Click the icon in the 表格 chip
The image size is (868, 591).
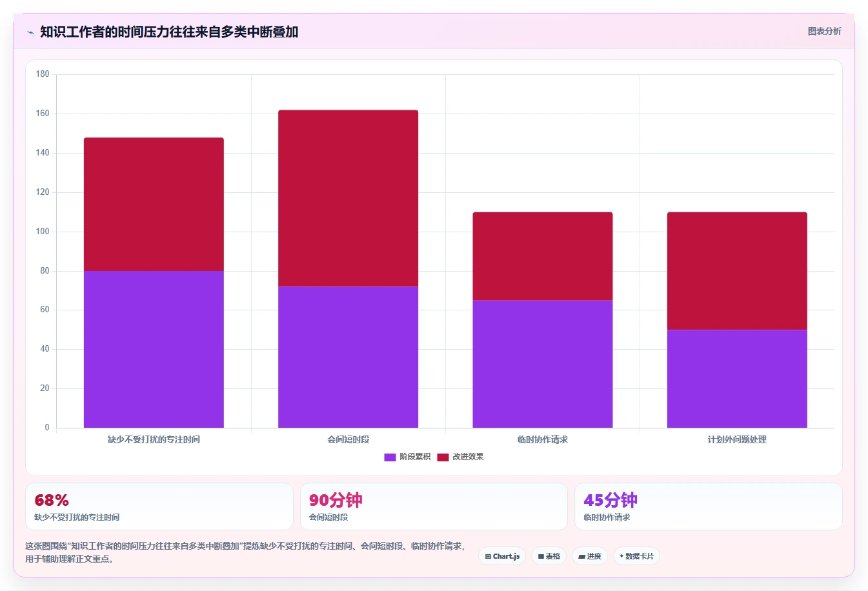(x=541, y=556)
